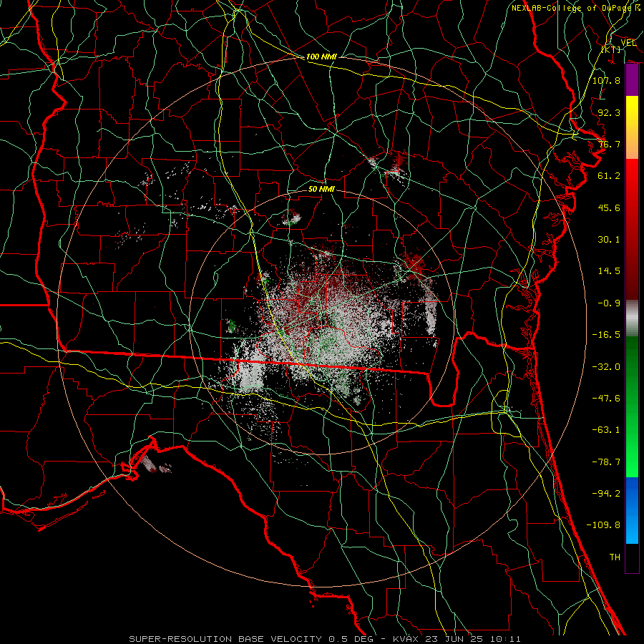Image resolution: width=644 pixels, height=644 pixels.
Task: Click the -94.2 velocity scale value
Action: tap(606, 494)
